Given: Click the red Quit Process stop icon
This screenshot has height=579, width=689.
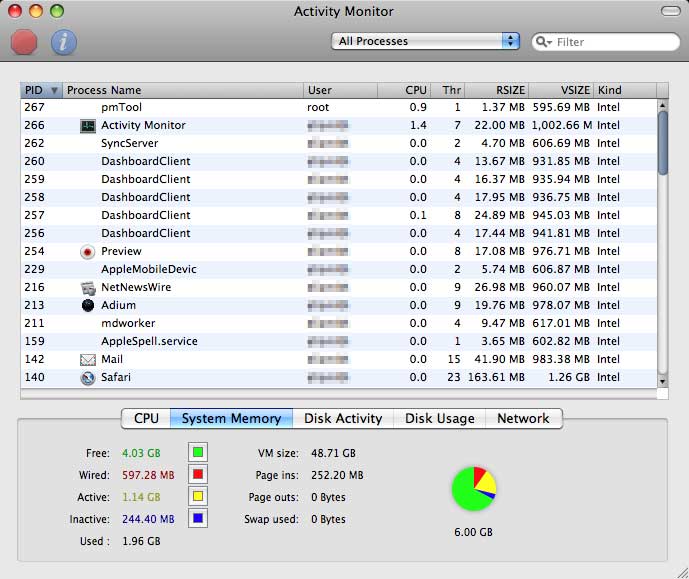Looking at the screenshot, I should click(x=24, y=42).
